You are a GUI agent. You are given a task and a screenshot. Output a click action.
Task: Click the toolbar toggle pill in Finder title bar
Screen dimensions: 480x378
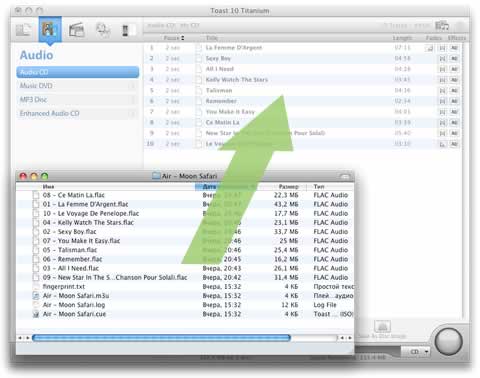[345, 176]
